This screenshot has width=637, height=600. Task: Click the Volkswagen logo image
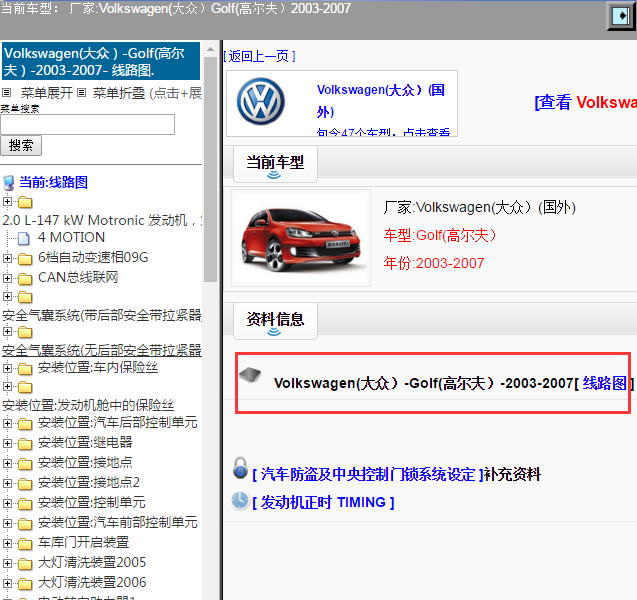pos(261,101)
